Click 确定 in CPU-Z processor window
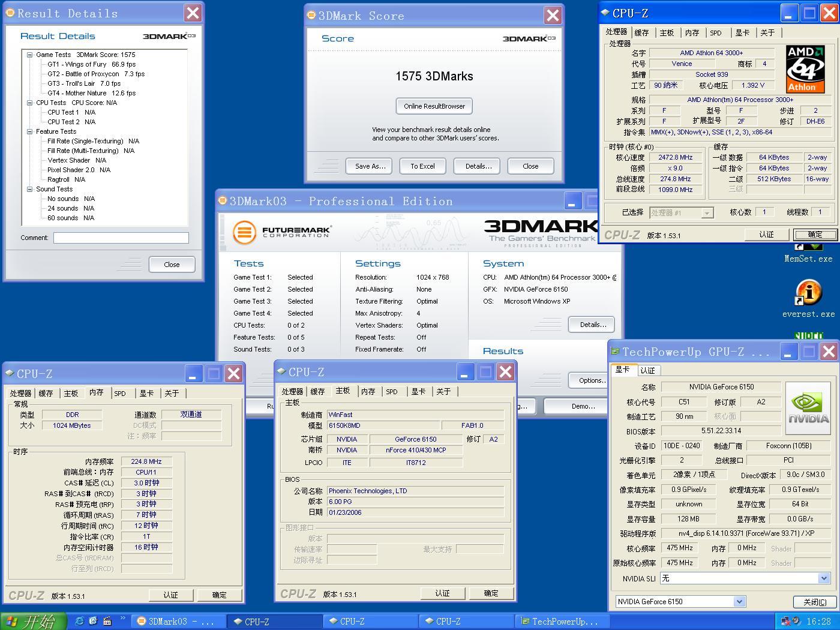Screen dimensions: 840x630 [x=815, y=235]
